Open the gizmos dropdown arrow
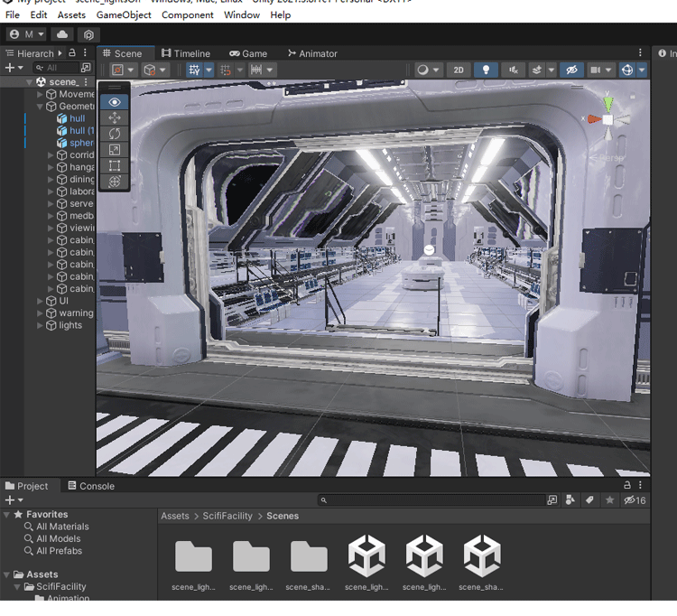Image resolution: width=677 pixels, height=616 pixels. click(x=642, y=70)
